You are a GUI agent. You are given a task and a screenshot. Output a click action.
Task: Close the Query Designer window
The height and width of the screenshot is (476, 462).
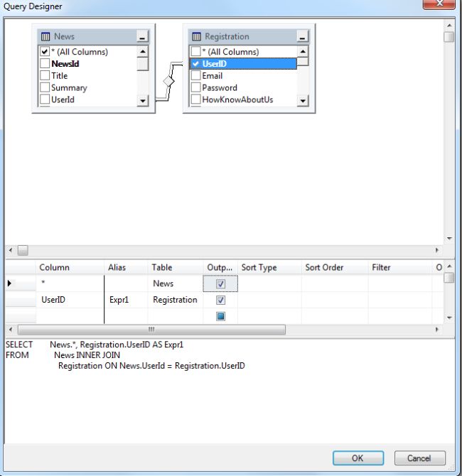click(x=439, y=4)
